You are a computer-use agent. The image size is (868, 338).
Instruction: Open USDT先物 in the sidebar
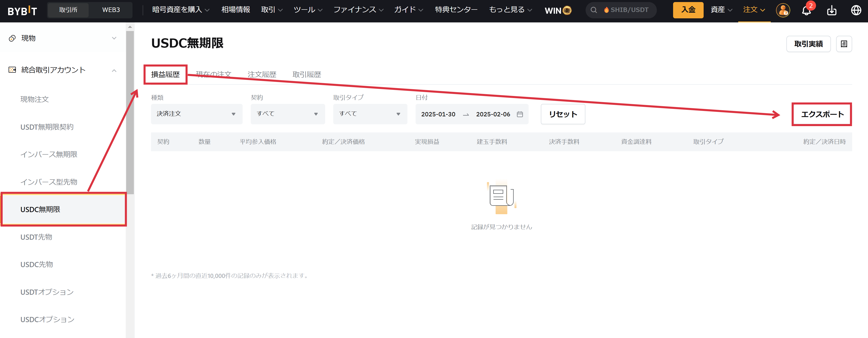(36, 237)
